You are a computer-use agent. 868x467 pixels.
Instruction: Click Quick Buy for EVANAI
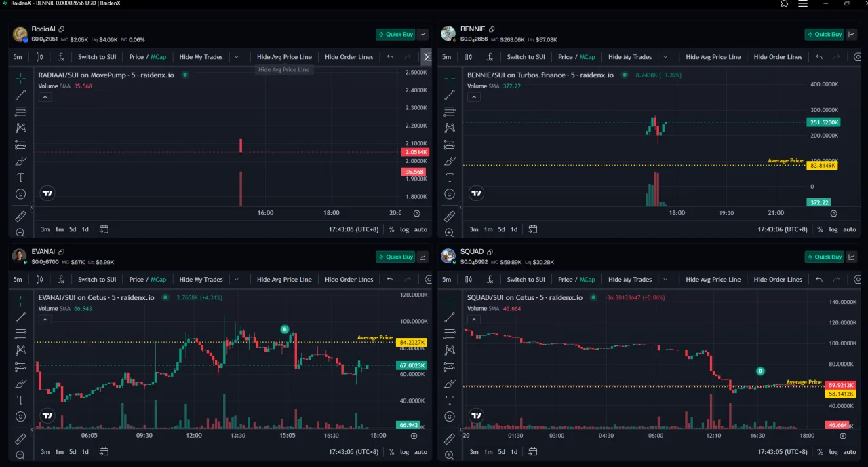point(395,257)
